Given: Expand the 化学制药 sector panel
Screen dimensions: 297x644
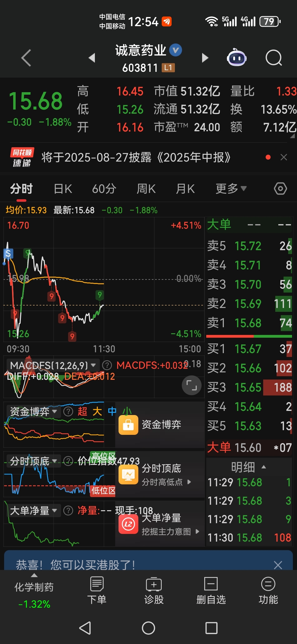Looking at the screenshot, I should click(34, 591).
